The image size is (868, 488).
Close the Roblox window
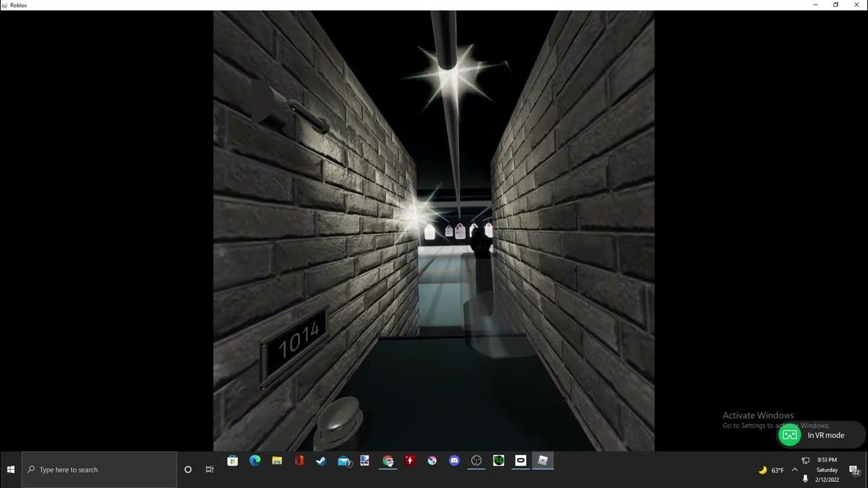(x=856, y=5)
